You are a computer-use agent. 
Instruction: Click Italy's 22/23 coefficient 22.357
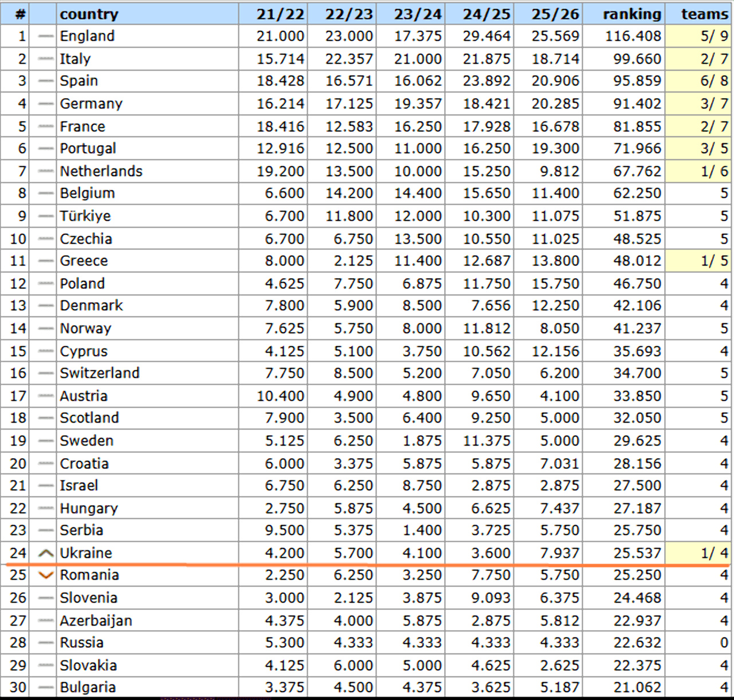(349, 59)
